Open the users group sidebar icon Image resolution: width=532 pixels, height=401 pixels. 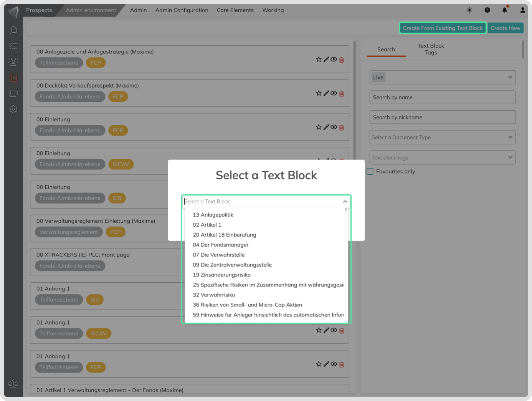coord(13,61)
